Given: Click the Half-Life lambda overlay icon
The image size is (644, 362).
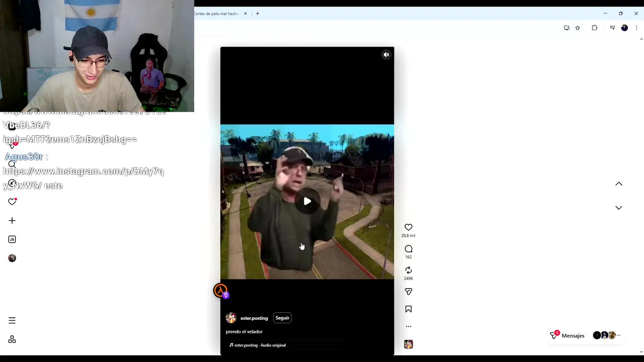Looking at the screenshot, I should 221,291.
